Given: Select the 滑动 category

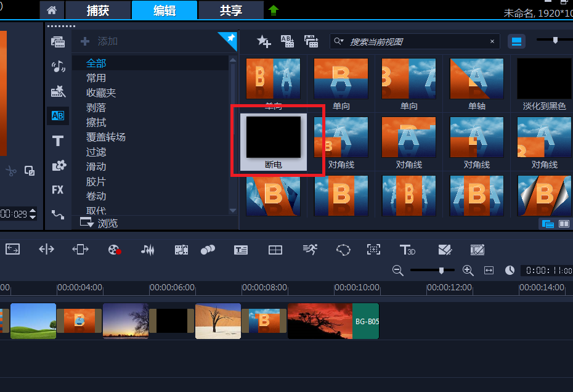Looking at the screenshot, I should click(x=96, y=167).
